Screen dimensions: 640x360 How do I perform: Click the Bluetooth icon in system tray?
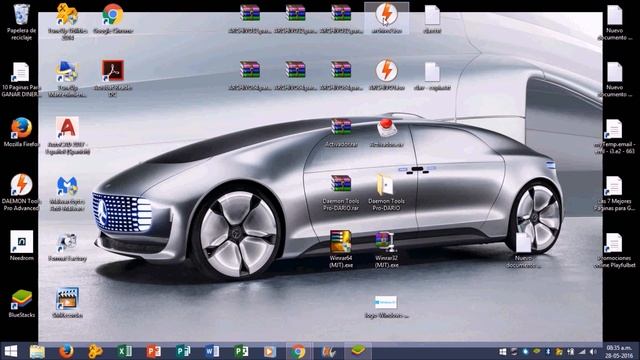pos(548,352)
